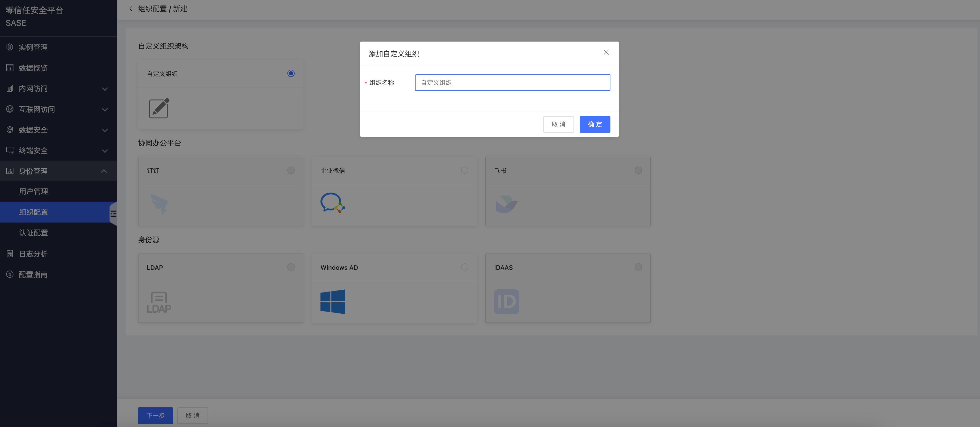Click the 配置指南 star icon

point(10,274)
